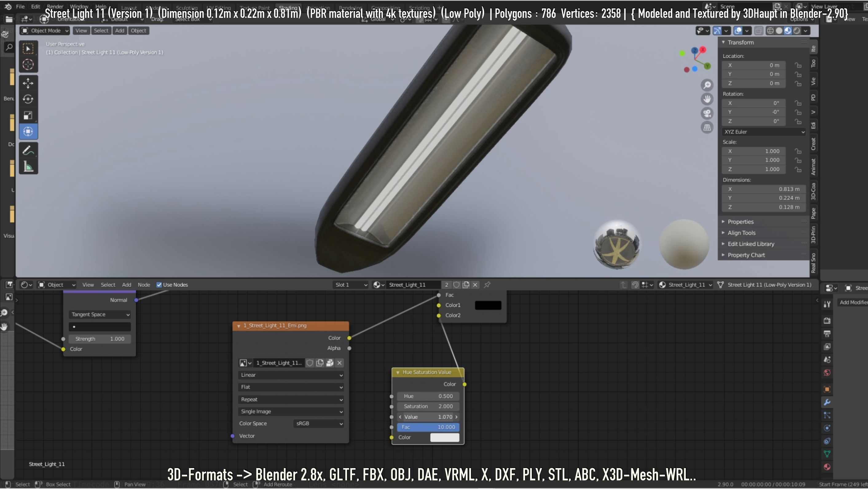
Task: Click the zoom magnifier viewport gizmo
Action: pos(707,85)
